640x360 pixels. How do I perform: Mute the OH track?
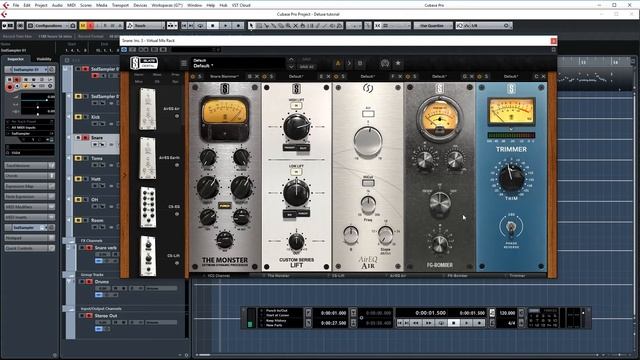(78, 200)
